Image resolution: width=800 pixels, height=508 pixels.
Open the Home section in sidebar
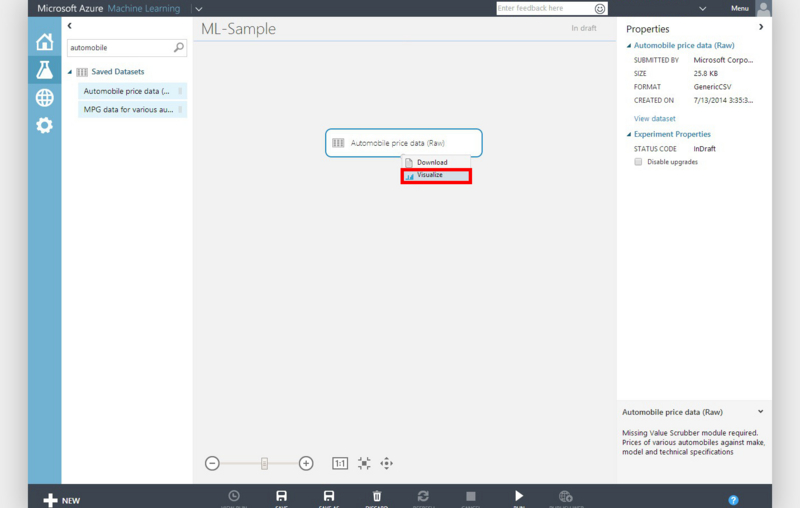[44, 42]
